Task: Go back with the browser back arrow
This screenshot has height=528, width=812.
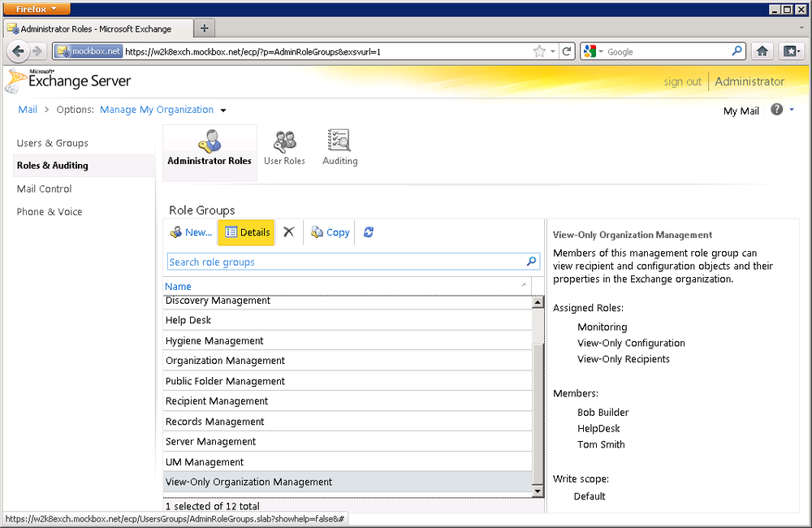Action: [x=19, y=51]
